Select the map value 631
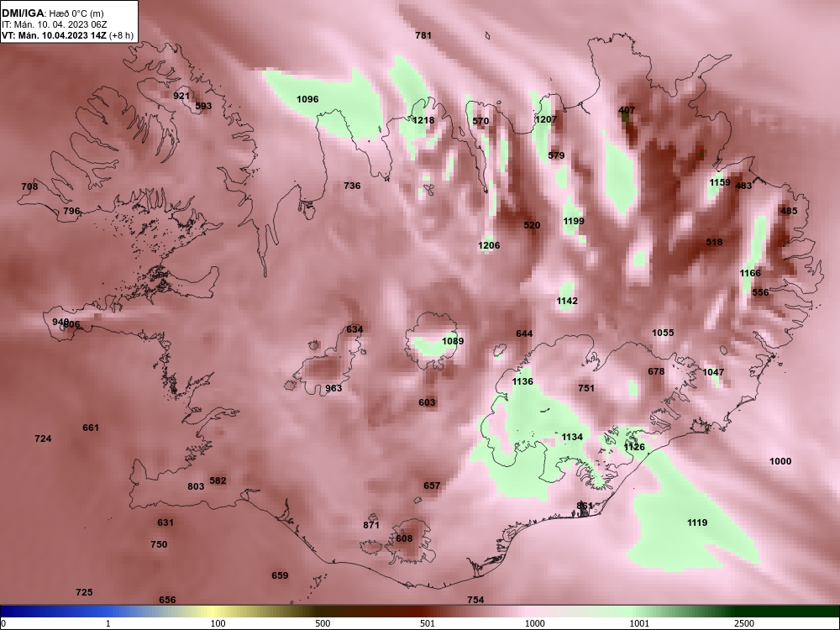 point(165,522)
